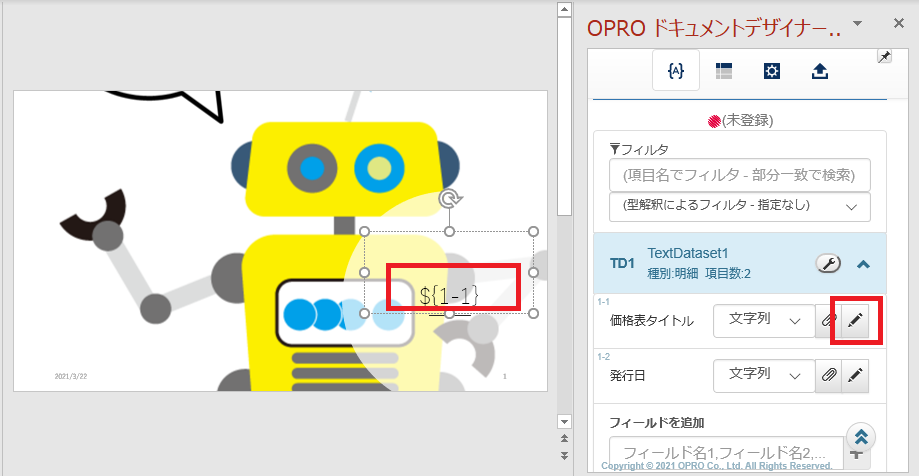Open type dropdown for 発行日

(x=764, y=376)
